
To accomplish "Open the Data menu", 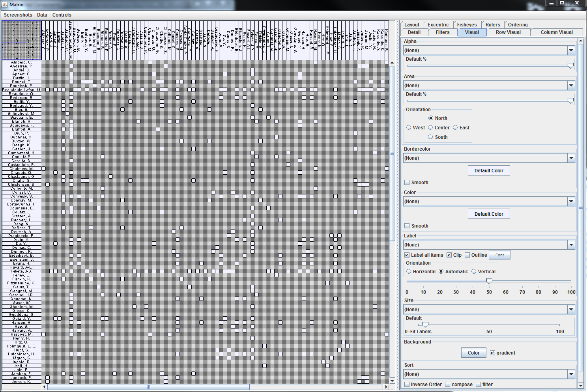I will (42, 15).
